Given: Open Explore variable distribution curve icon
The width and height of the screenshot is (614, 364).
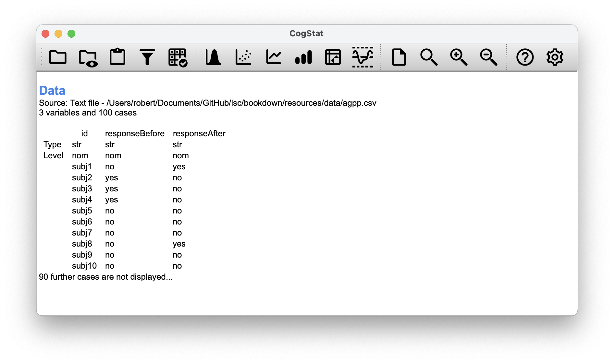Looking at the screenshot, I should pos(213,57).
